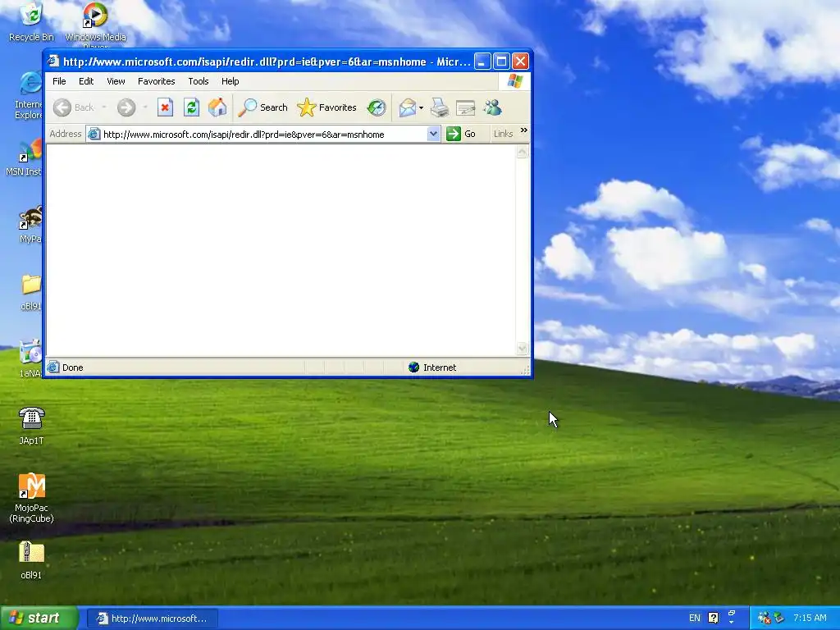
Task: Click the Windows flag logo in menu bar
Action: (x=515, y=81)
